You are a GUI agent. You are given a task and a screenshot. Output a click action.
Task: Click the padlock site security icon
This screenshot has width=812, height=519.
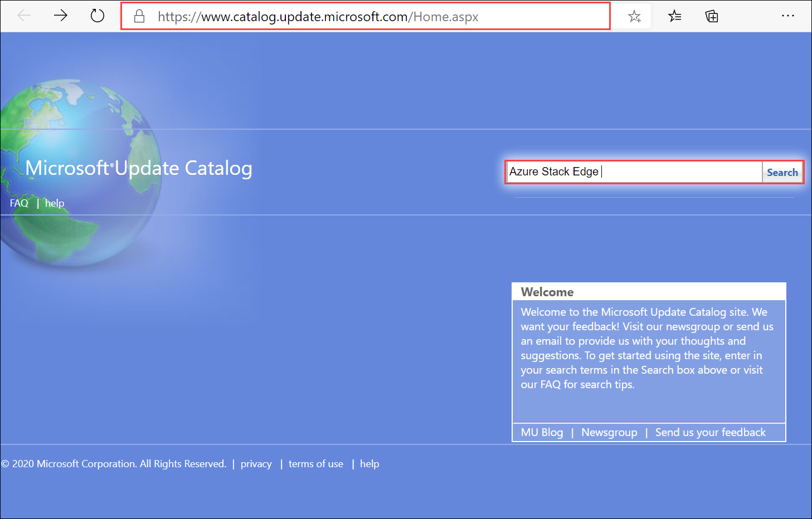[139, 16]
